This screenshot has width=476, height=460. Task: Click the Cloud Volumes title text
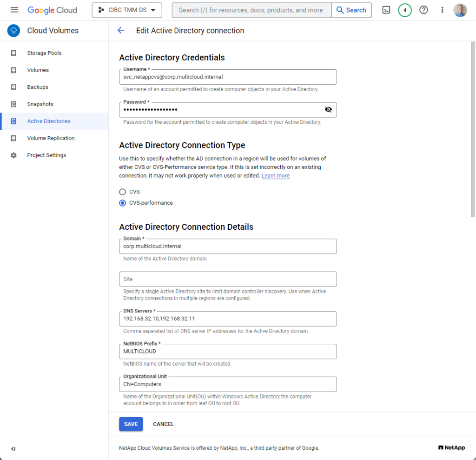(53, 30)
